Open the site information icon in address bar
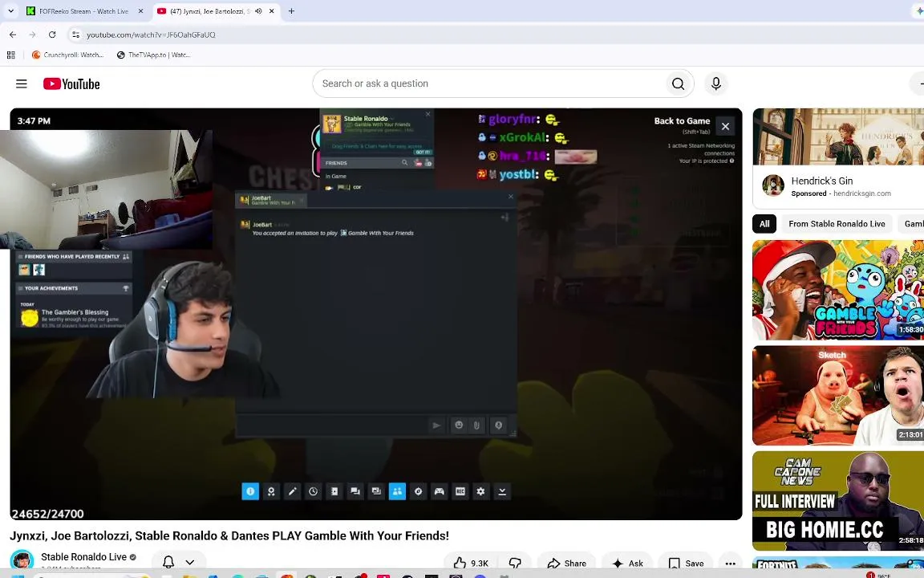The width and height of the screenshot is (924, 578). coord(75,35)
